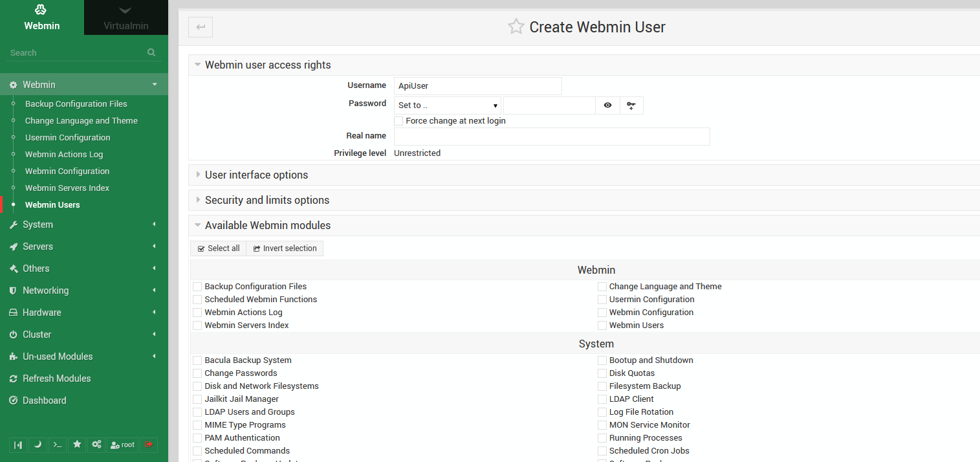Check Webmin Actions Log module
980x462 pixels.
pos(197,313)
